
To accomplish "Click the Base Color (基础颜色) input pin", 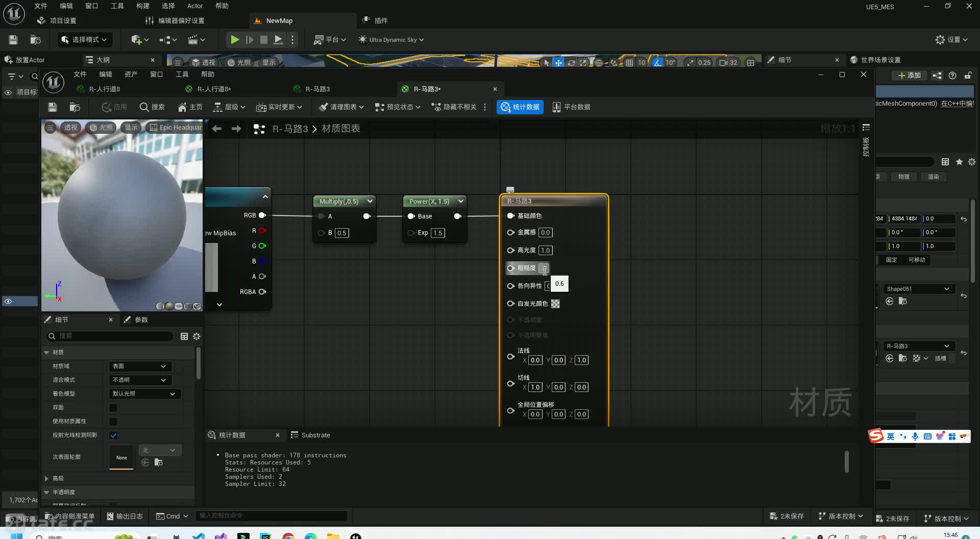I will click(x=510, y=216).
